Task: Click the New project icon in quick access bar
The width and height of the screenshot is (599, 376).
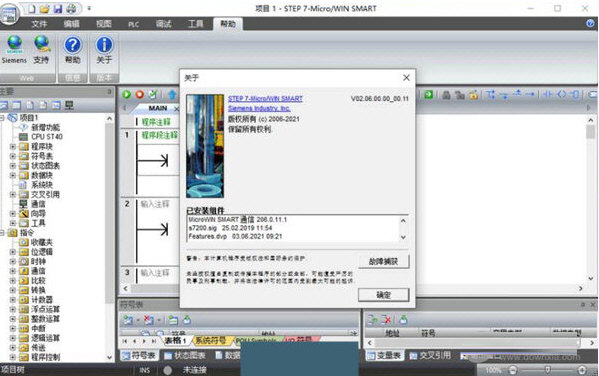Action: point(32,8)
